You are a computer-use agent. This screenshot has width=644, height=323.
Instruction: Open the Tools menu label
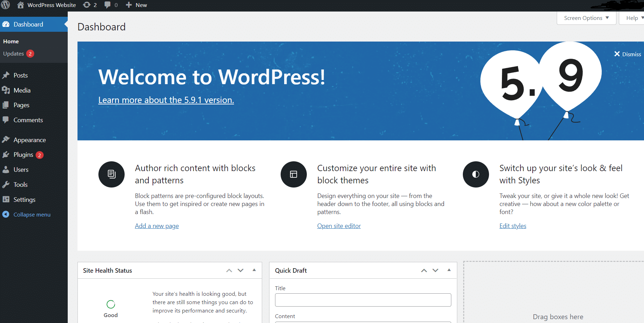pos(21,184)
